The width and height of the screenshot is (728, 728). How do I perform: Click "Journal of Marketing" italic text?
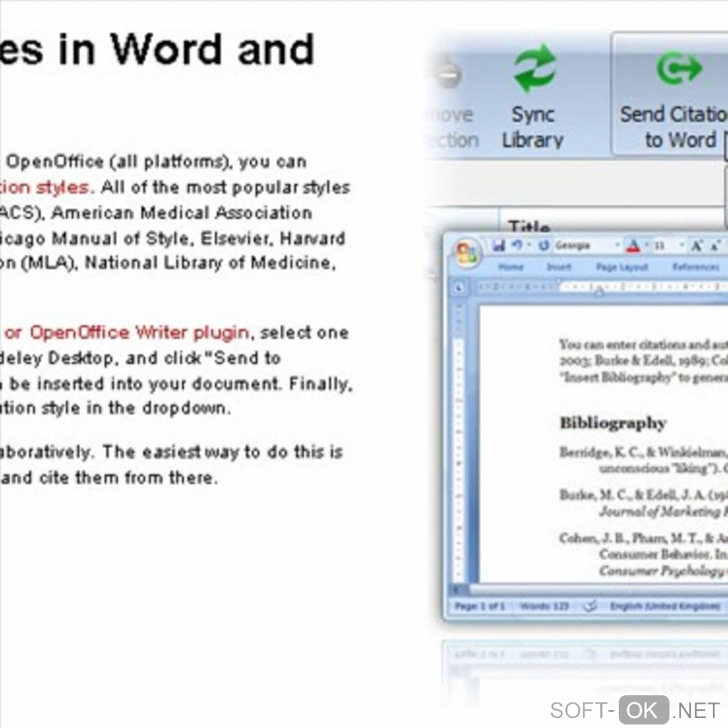[x=660, y=511]
